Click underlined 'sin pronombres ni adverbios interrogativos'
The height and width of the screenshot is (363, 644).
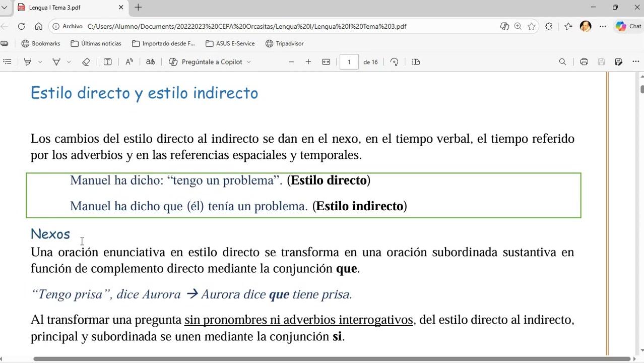click(298, 320)
